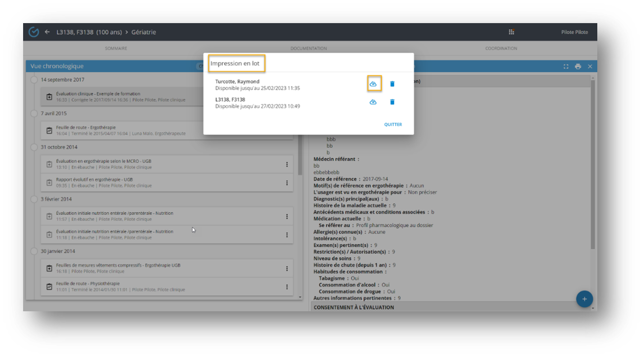Viewport: 644px width, 358px height.
Task: Download the Turcotte, Raymond batch print
Action: pyautogui.click(x=373, y=84)
